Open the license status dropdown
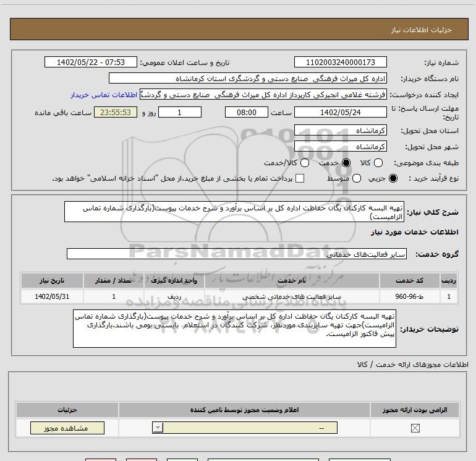The width and height of the screenshot is (476, 461). click(245, 428)
